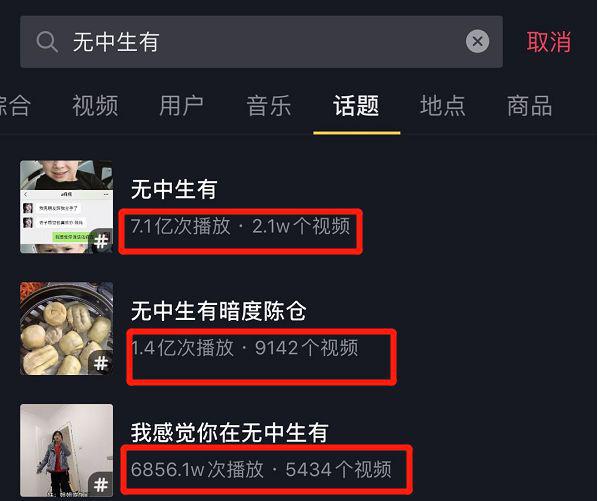Open the 用户 tab
This screenshot has height=501, width=598.
point(182,106)
